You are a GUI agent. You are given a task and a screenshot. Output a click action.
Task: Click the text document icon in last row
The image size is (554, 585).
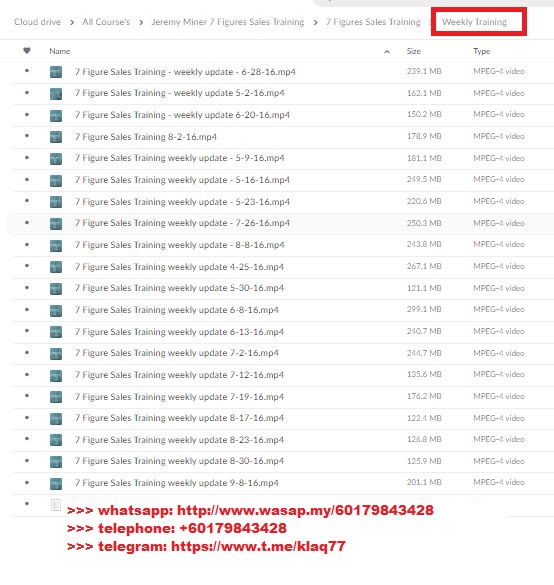pos(56,505)
